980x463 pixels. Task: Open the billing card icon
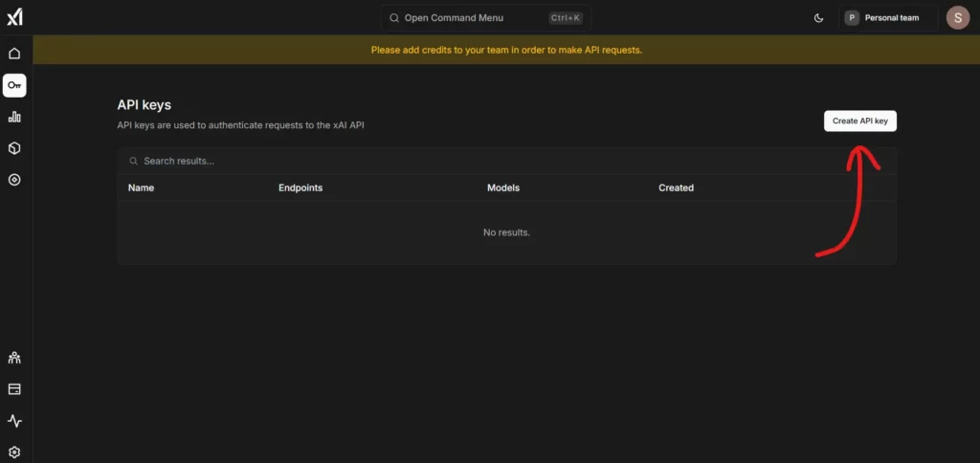coord(14,389)
